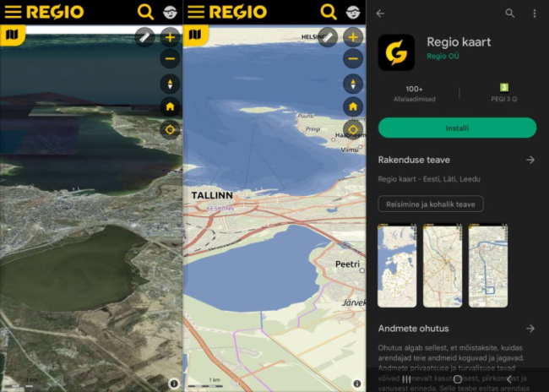
Task: Open hamburger menu in the satellite view
Action: pos(13,12)
